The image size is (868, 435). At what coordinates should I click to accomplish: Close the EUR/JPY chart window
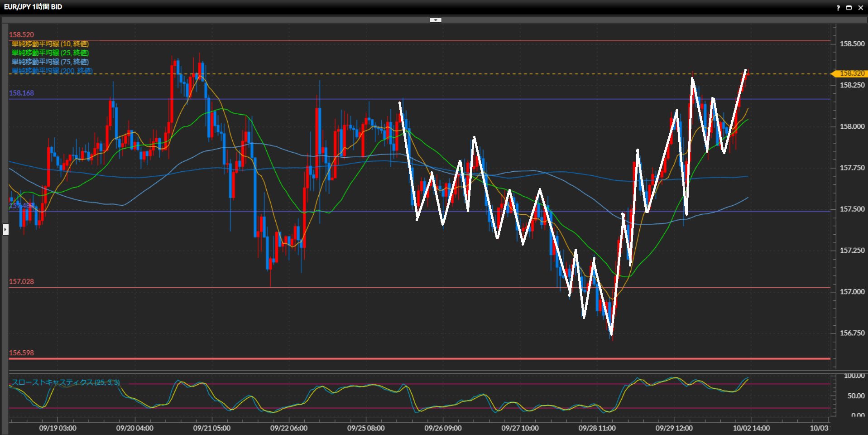click(861, 8)
